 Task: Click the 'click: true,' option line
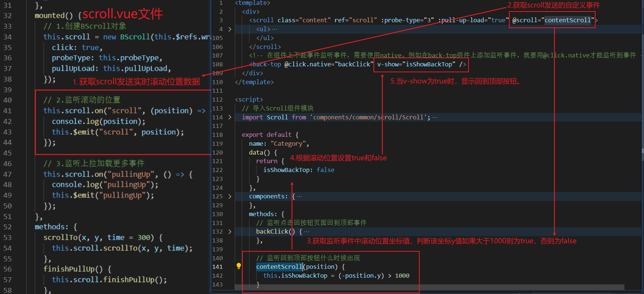pos(77,47)
